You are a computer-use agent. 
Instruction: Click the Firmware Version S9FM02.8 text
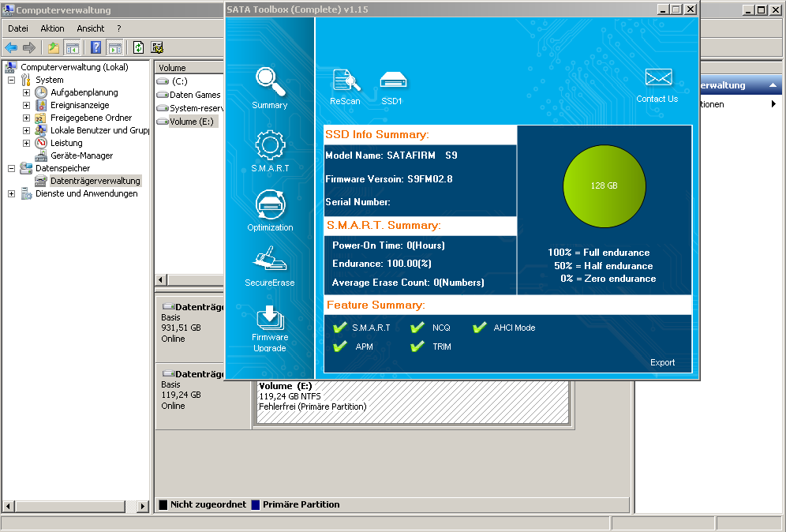click(x=388, y=179)
